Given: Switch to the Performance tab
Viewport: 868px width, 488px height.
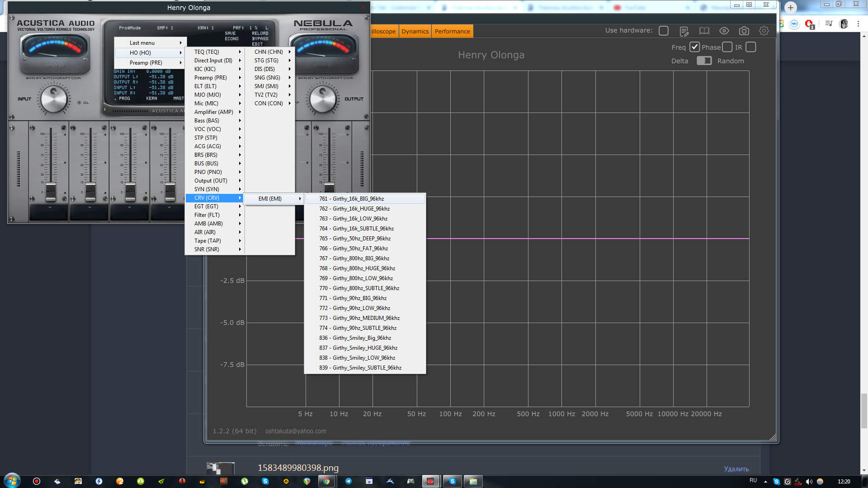Looking at the screenshot, I should [x=452, y=31].
